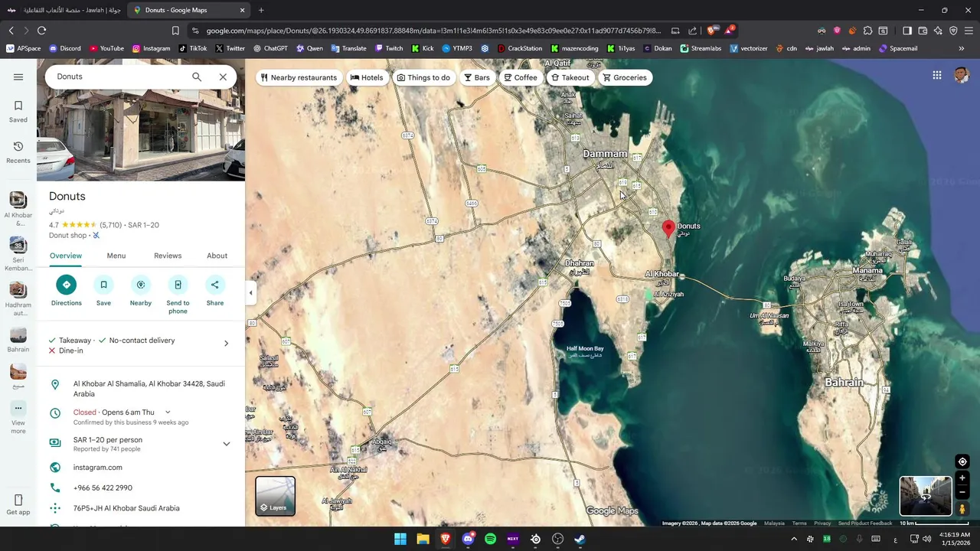
Task: Switch to the Menu tab
Action: point(116,256)
